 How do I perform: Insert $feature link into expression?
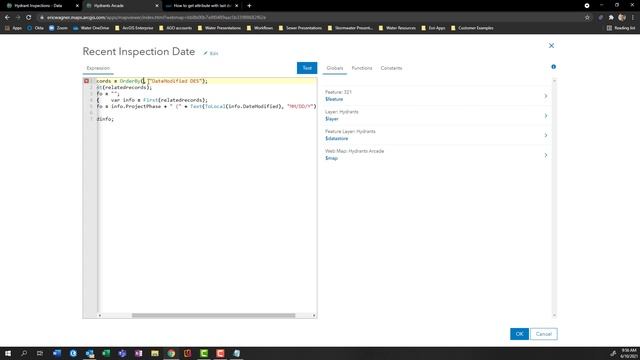(334, 99)
